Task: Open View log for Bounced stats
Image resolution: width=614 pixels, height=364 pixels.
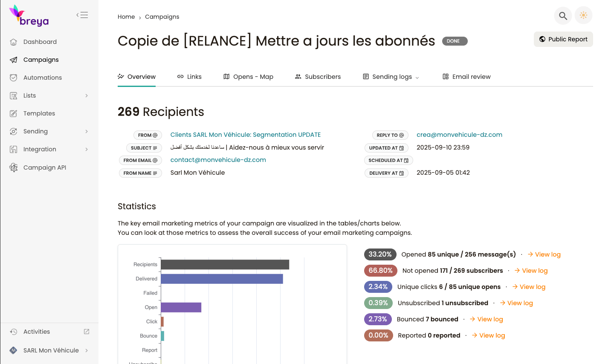Action: [x=486, y=319]
